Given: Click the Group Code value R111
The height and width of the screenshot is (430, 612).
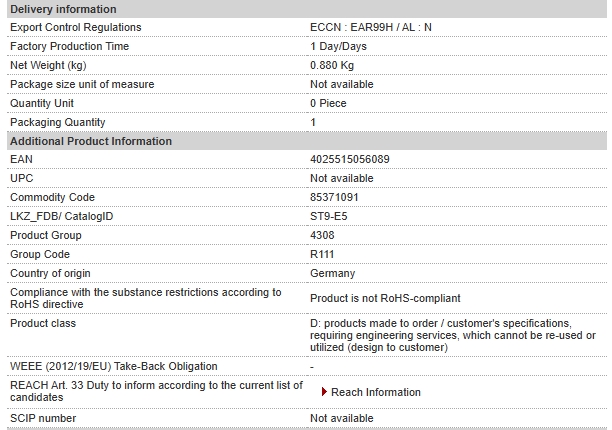Looking at the screenshot, I should point(322,254).
